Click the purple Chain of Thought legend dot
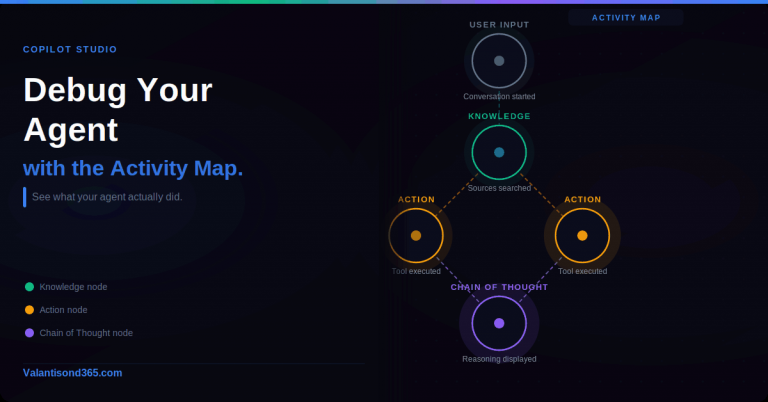Image resolution: width=768 pixels, height=402 pixels. click(x=29, y=333)
